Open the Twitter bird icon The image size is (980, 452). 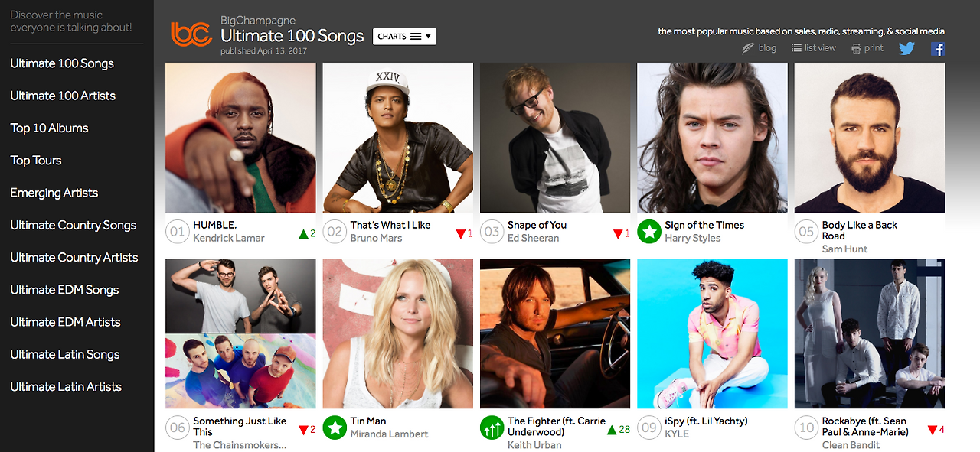point(906,48)
